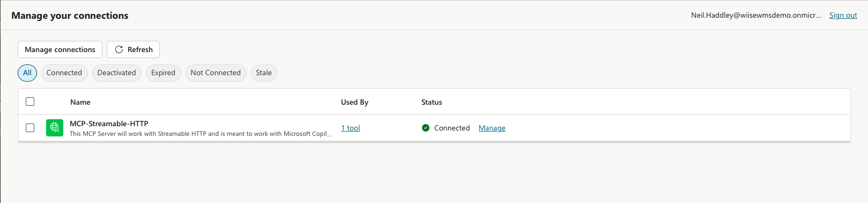
Task: Click the Used By column header
Action: pyautogui.click(x=355, y=102)
